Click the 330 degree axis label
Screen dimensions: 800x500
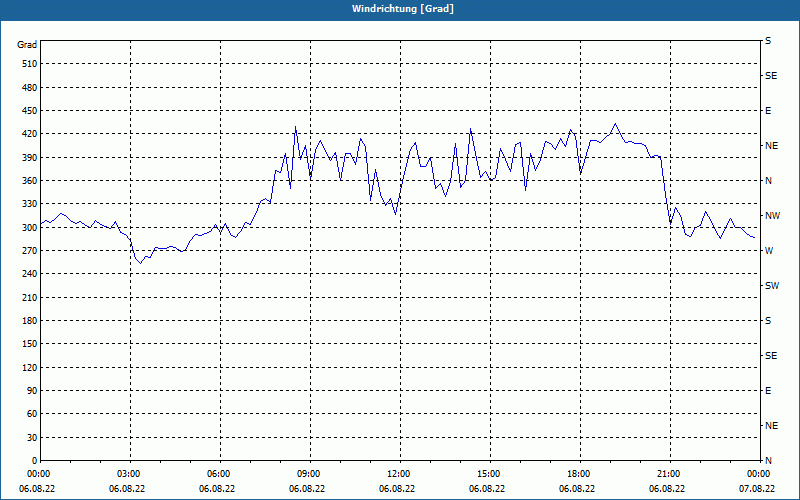[x=30, y=204]
